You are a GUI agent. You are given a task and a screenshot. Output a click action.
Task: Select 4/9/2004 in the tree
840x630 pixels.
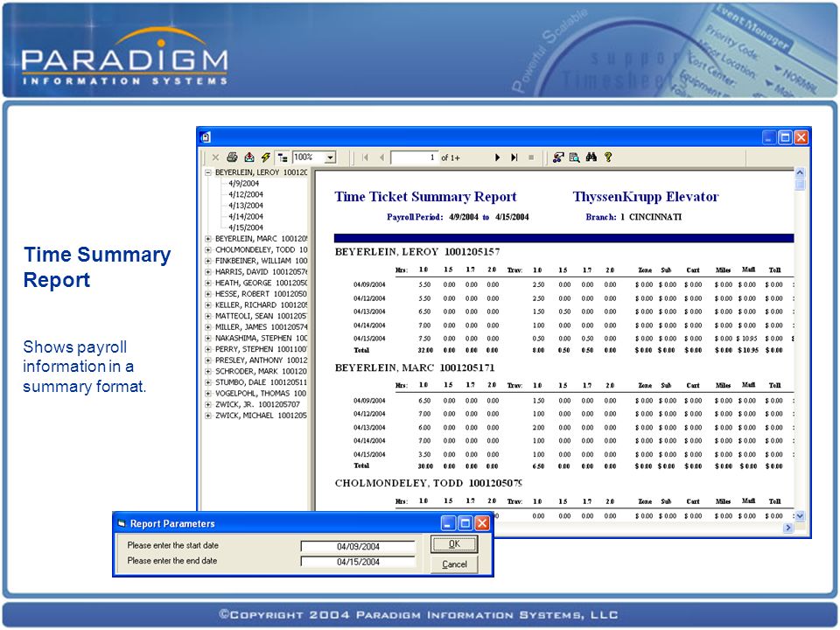244,183
